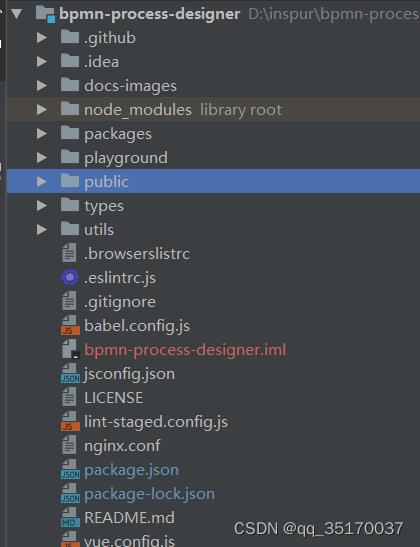Expand the node_modules folder arrow
This screenshot has height=547, width=420.
[x=42, y=110]
